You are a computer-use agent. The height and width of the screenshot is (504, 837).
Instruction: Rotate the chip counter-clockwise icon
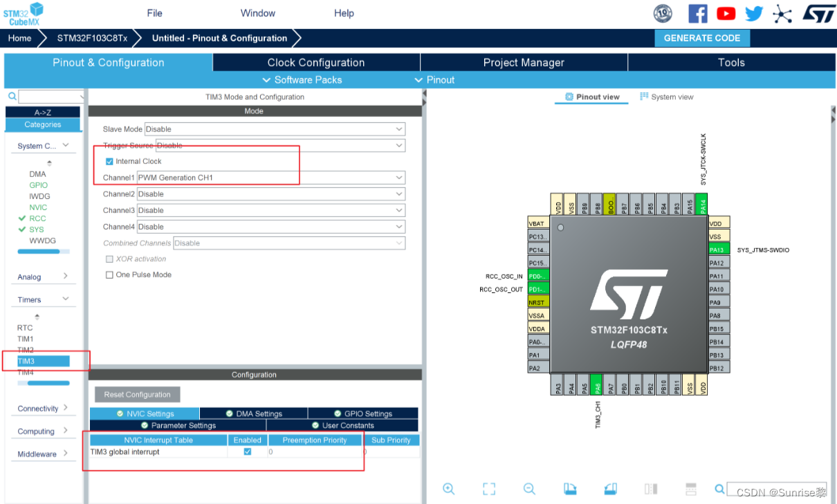[610, 489]
